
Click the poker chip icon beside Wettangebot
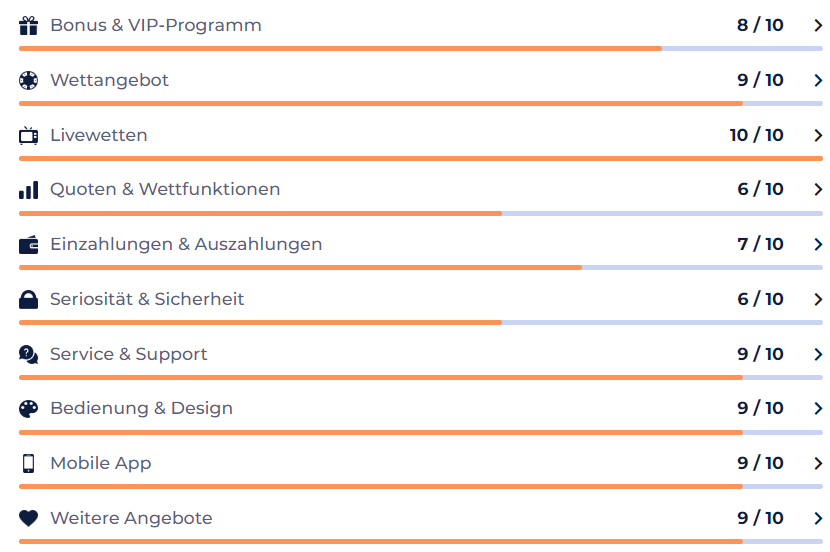pyautogui.click(x=29, y=80)
